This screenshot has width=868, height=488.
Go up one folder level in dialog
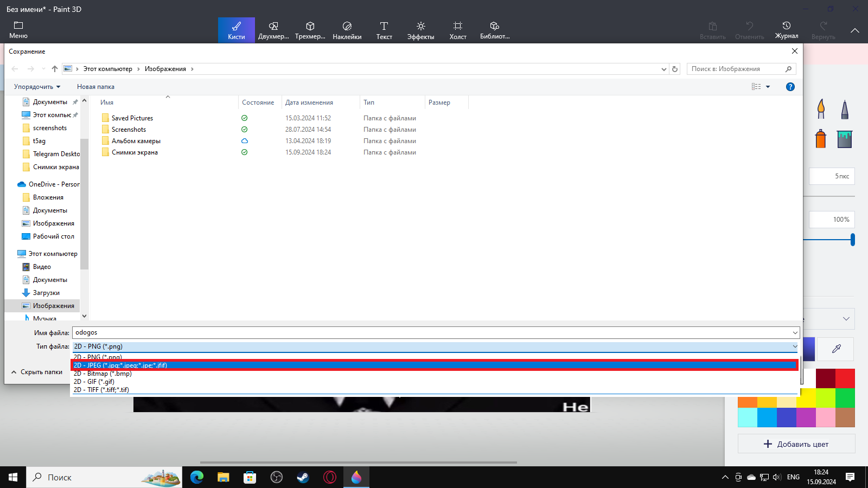coord(55,69)
